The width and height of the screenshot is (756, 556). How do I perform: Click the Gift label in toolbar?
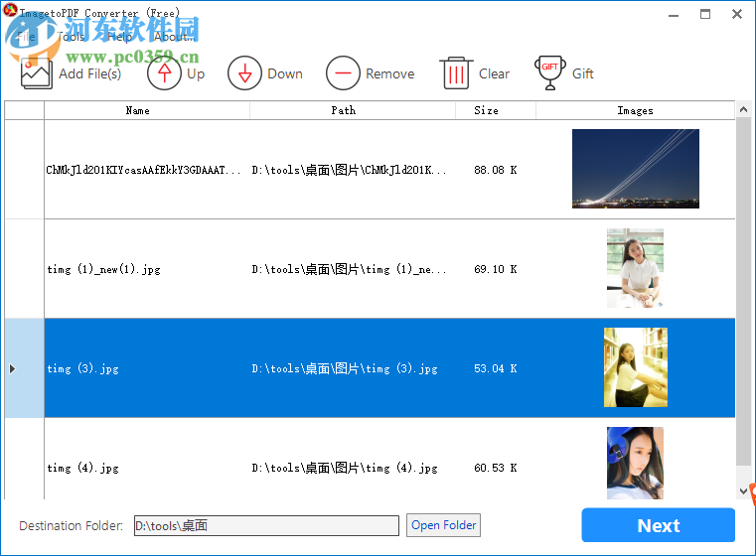click(x=582, y=73)
